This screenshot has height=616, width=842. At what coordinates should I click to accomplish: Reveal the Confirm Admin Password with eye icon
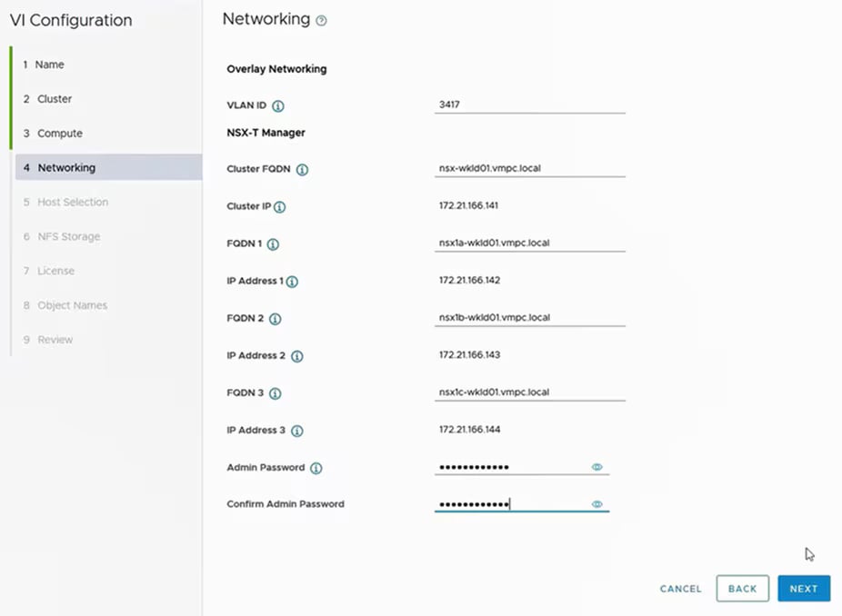point(596,504)
